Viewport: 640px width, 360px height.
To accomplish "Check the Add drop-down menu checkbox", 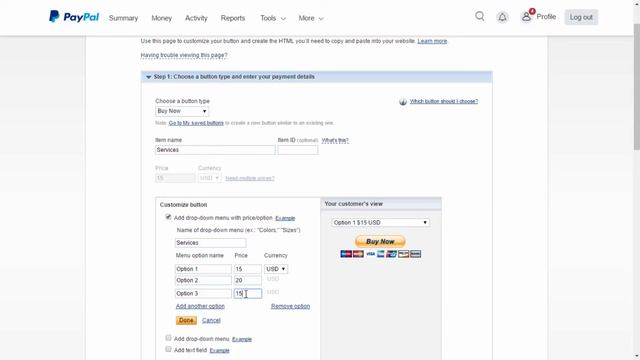I will [168, 338].
